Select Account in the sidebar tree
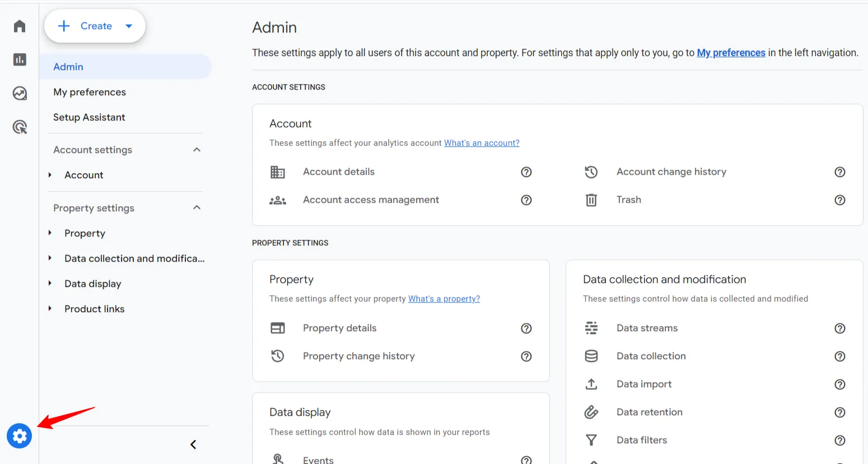This screenshot has width=868, height=464. point(84,175)
